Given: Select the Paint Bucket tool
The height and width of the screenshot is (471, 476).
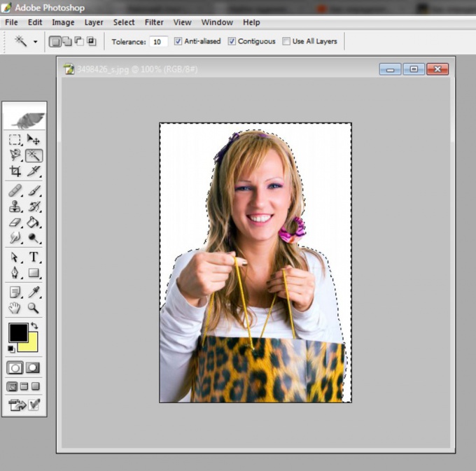Looking at the screenshot, I should pos(34,223).
